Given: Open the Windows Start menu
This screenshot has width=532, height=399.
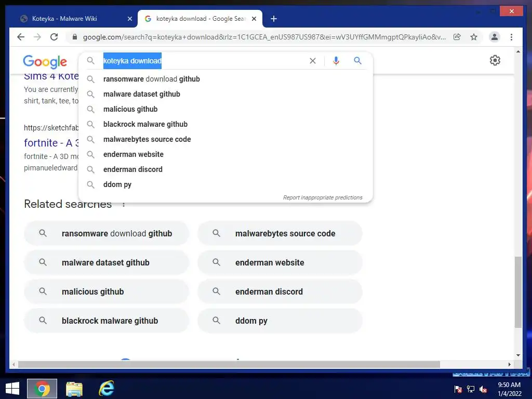Looking at the screenshot, I should point(12,389).
